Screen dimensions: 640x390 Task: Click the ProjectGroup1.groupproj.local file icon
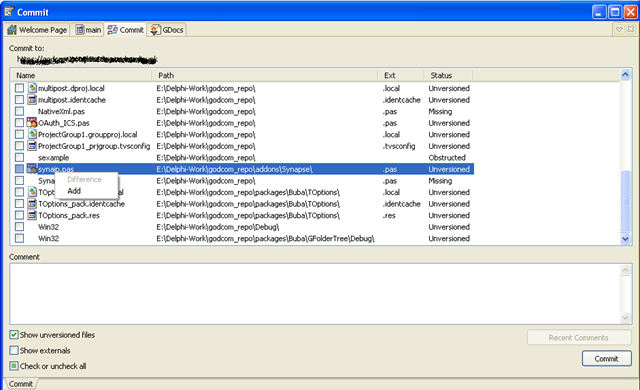point(32,134)
